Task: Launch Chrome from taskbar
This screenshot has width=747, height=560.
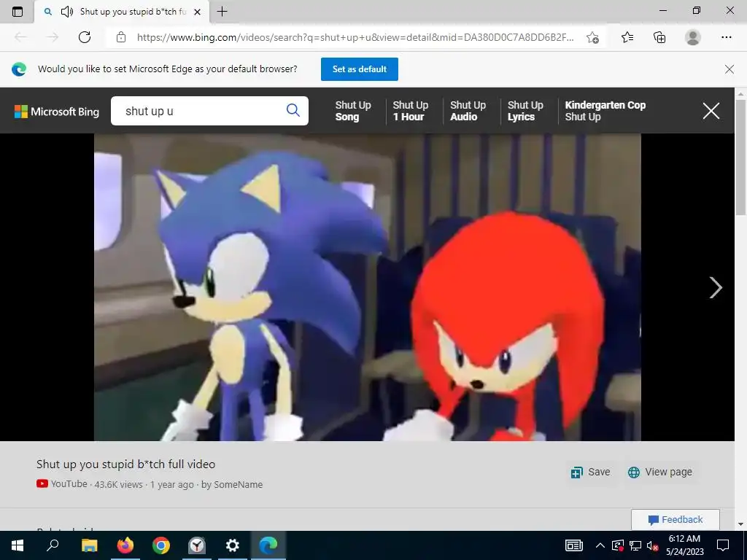Action: [x=161, y=545]
